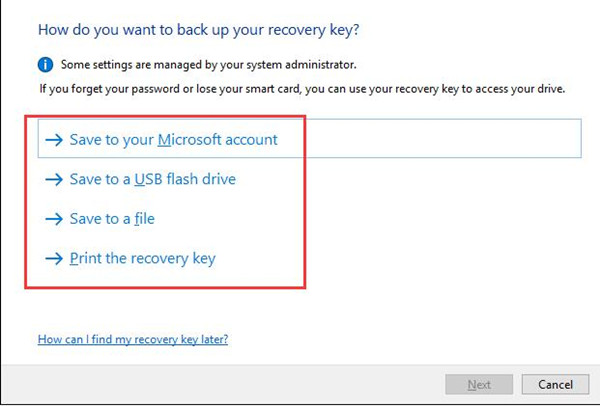The width and height of the screenshot is (600, 406).
Task: Click the 'If you forget your password' description text
Action: coord(302,89)
